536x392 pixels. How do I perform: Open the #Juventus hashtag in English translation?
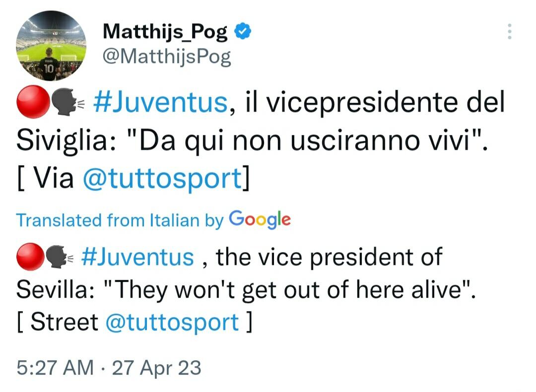click(136, 257)
